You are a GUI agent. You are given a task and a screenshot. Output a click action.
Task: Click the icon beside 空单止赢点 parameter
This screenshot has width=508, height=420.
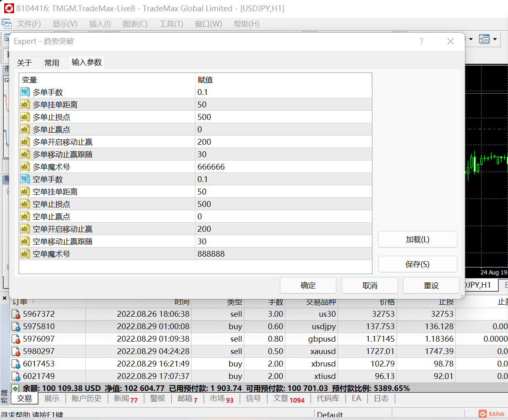point(25,216)
